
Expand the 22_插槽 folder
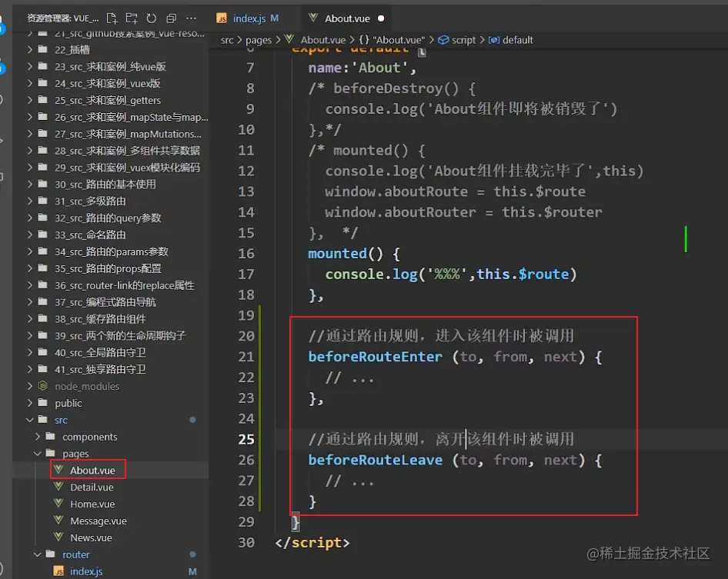(30, 49)
